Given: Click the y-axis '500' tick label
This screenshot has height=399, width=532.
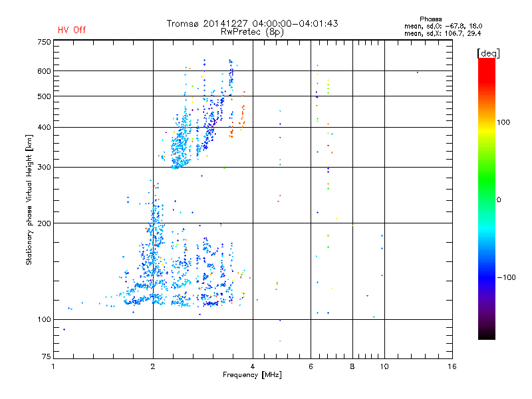Looking at the screenshot, I should 44,96.
